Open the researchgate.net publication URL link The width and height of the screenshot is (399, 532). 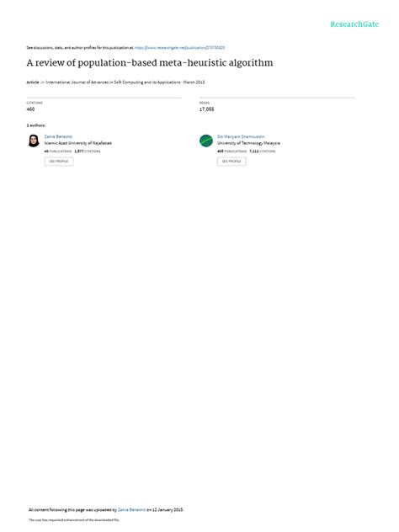(179, 48)
